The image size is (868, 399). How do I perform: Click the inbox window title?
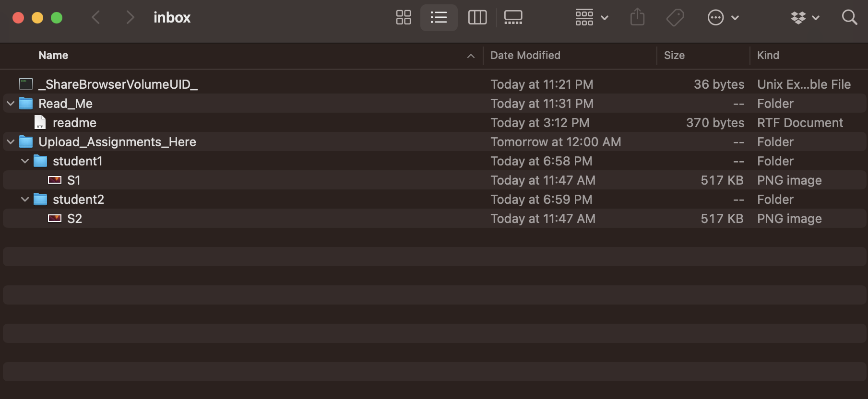(x=172, y=18)
